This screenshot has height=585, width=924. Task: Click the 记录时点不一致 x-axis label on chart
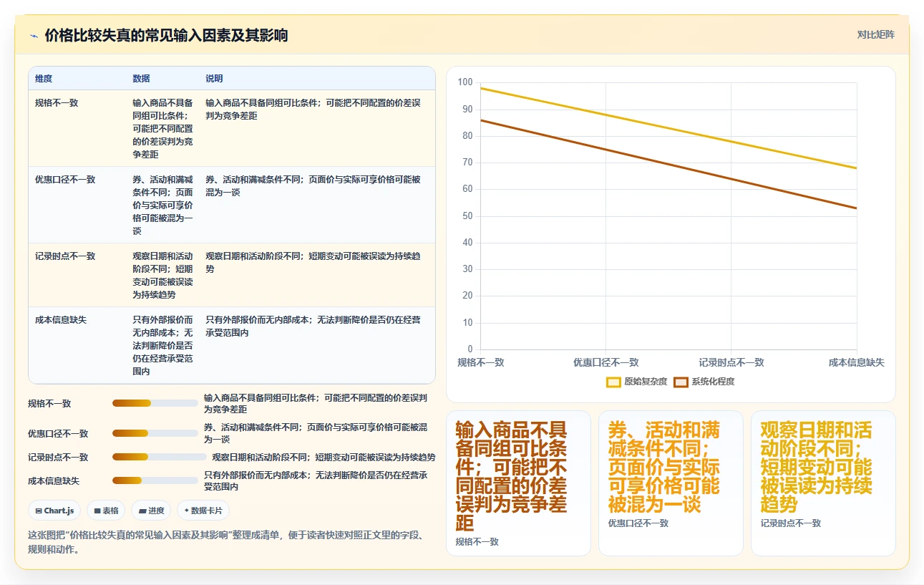point(731,362)
